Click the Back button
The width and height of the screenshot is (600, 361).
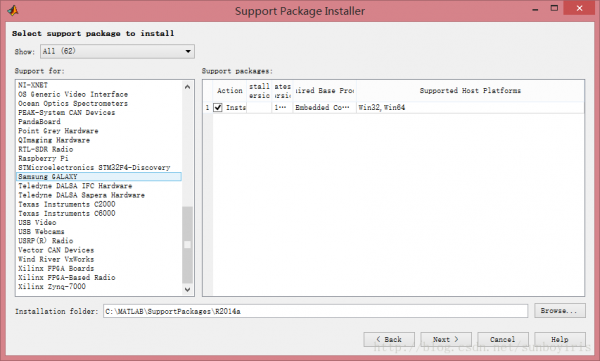389,339
